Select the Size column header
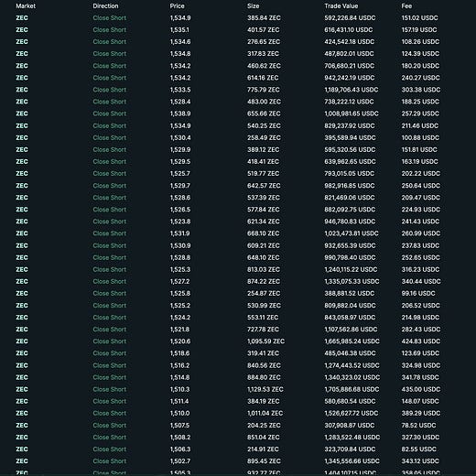Viewport: 476px width, 476px height. click(254, 6)
